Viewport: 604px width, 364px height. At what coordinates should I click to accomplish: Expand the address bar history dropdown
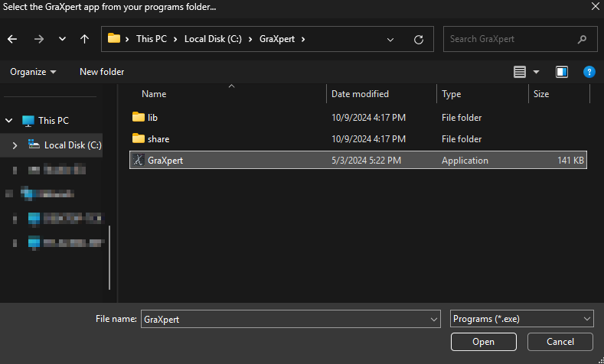[390, 39]
